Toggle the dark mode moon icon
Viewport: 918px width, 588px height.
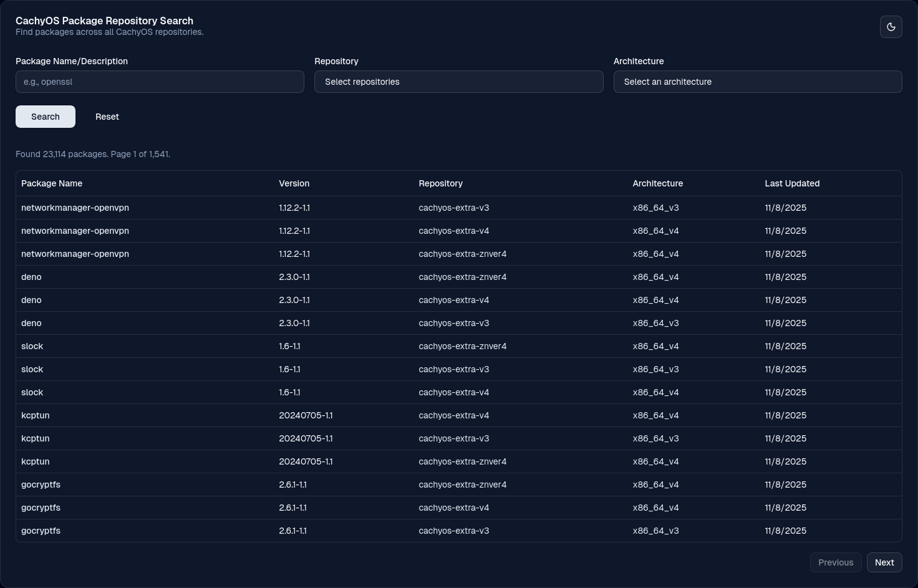tap(891, 27)
